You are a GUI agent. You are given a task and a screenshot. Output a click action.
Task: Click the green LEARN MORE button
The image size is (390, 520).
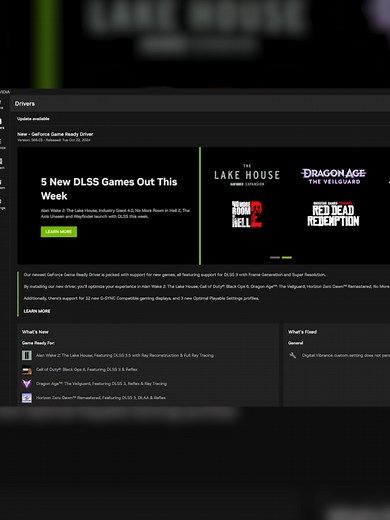[x=59, y=232]
